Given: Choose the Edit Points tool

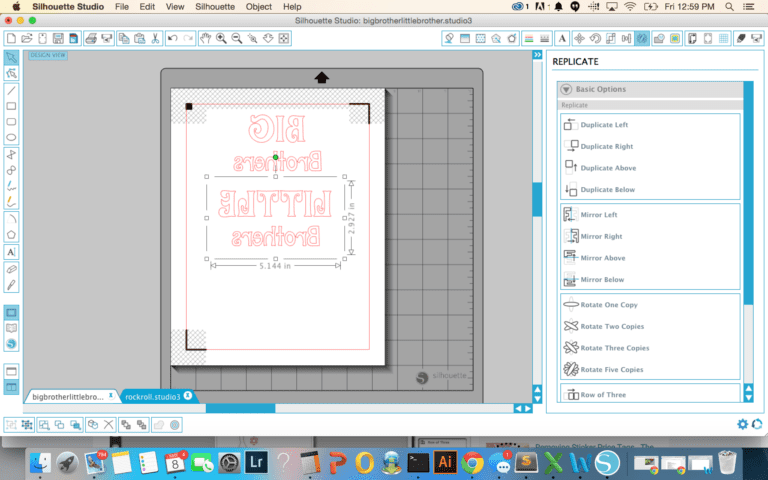Looking at the screenshot, I should [x=11, y=73].
